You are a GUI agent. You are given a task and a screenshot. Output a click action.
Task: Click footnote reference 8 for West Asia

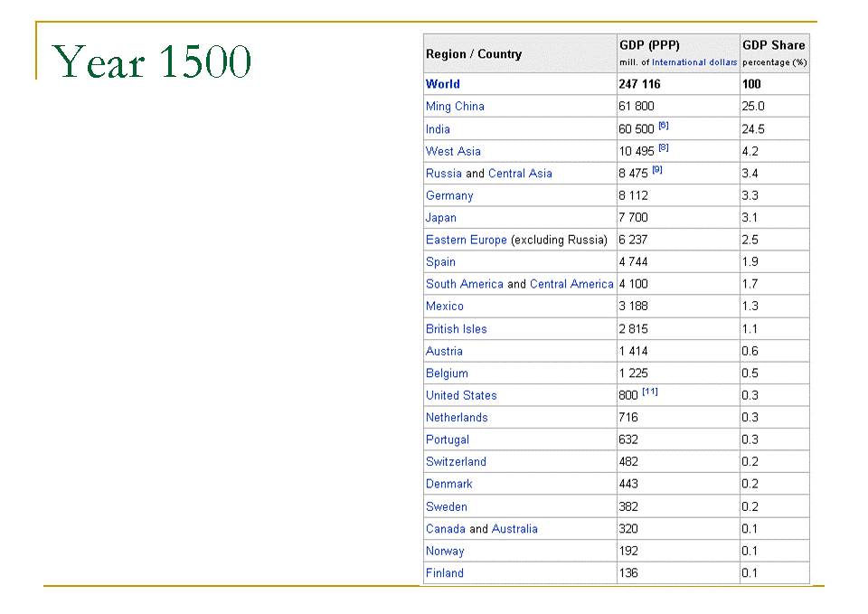(x=664, y=147)
